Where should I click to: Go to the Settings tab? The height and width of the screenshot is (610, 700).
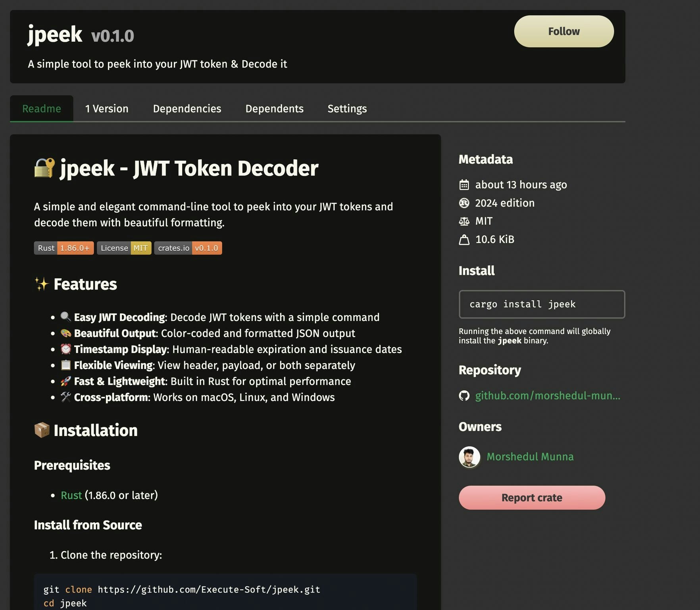click(x=347, y=108)
